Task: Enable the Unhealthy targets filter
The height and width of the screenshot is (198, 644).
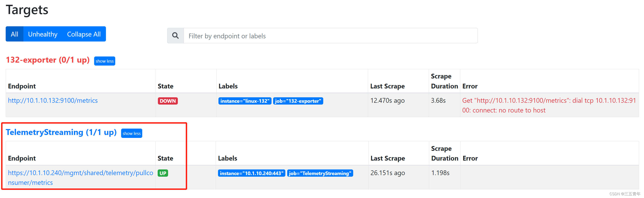Action: tap(42, 34)
